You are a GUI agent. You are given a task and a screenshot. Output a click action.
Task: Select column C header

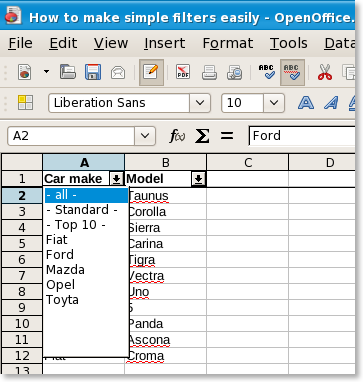click(x=248, y=162)
